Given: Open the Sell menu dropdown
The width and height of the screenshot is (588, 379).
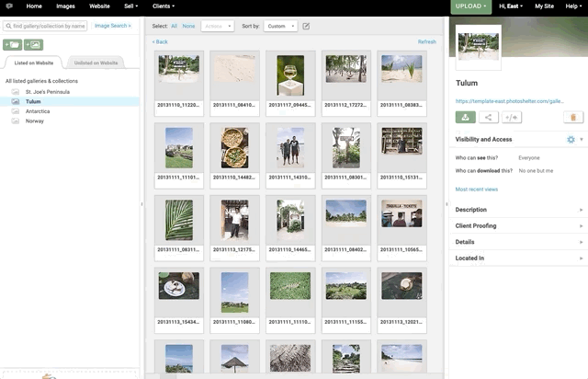Looking at the screenshot, I should 130,6.
